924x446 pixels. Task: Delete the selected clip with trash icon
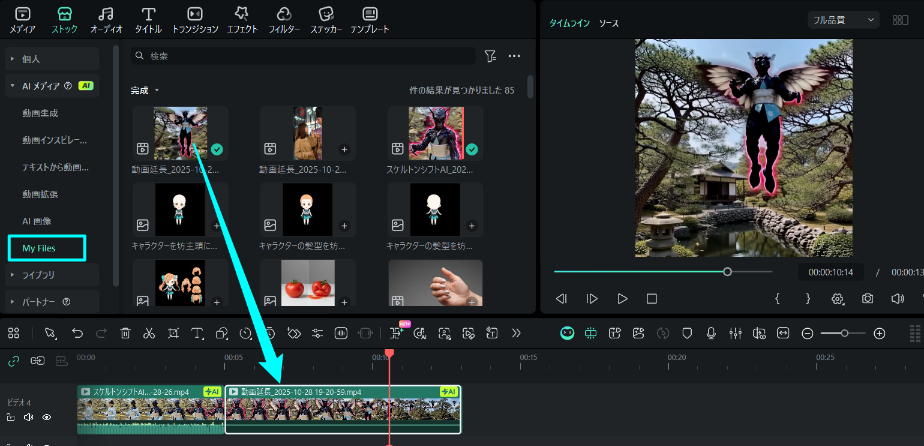click(125, 333)
